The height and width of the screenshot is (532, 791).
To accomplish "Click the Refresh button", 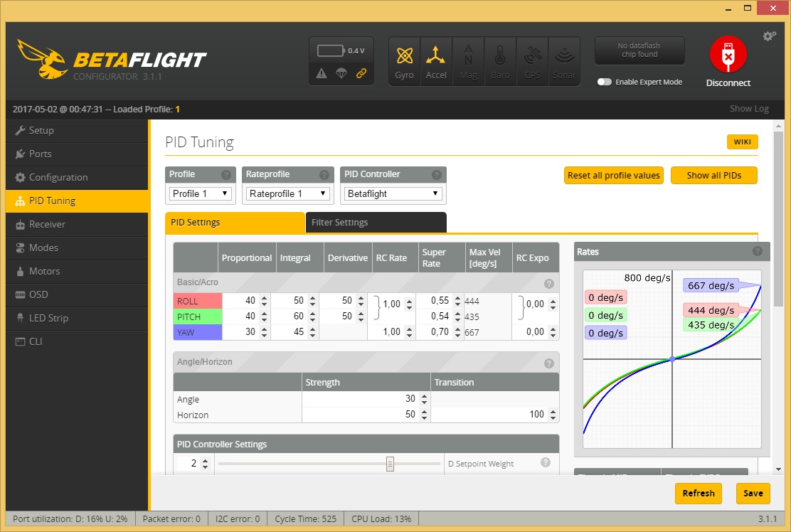I will point(699,493).
